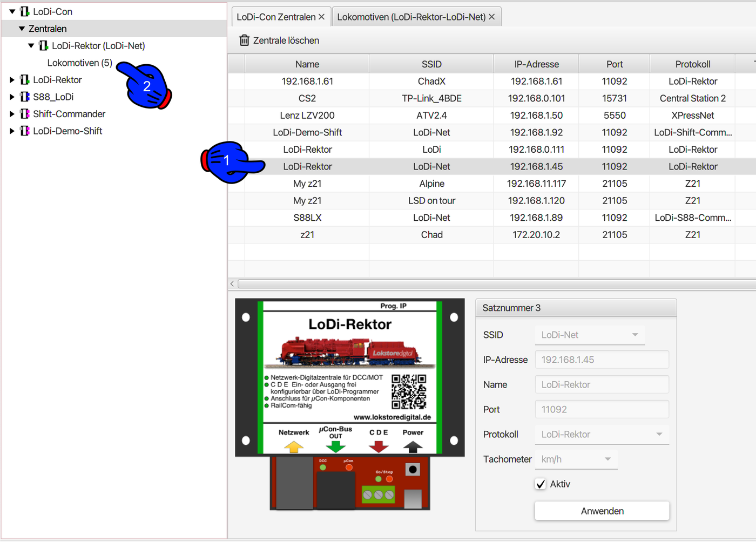Image resolution: width=756 pixels, height=542 pixels.
Task: Click the Port cell 15731
Action: pos(615,98)
